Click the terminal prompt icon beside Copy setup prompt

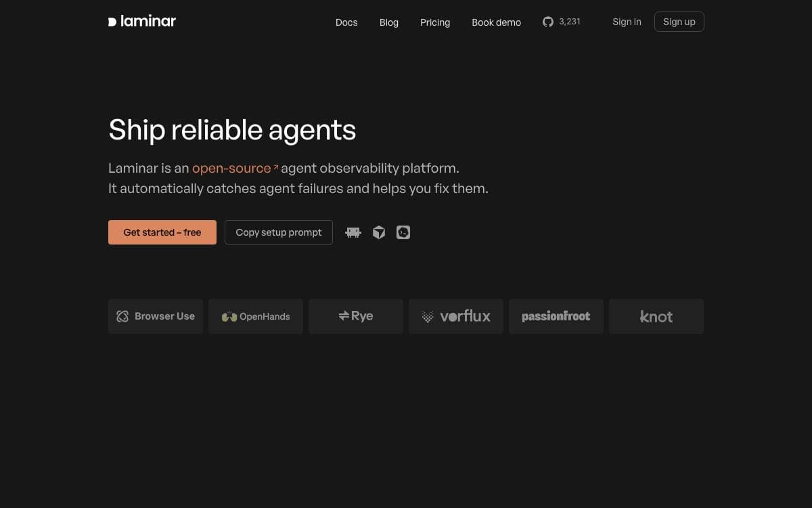pos(403,232)
